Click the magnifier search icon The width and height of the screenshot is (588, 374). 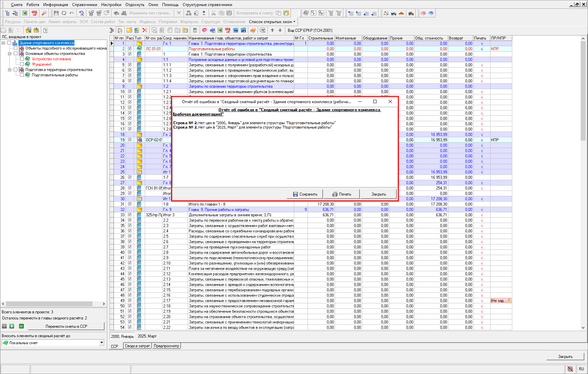pyautogui.click(x=44, y=13)
